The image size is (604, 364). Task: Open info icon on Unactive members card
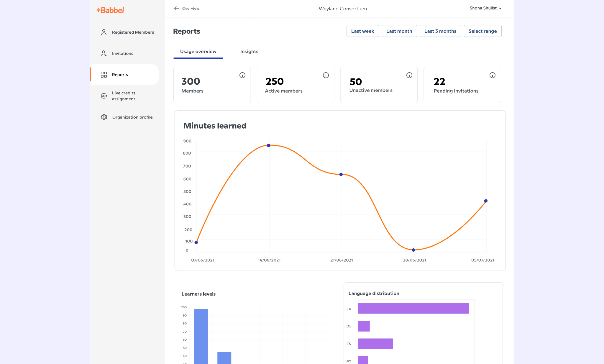[409, 75]
